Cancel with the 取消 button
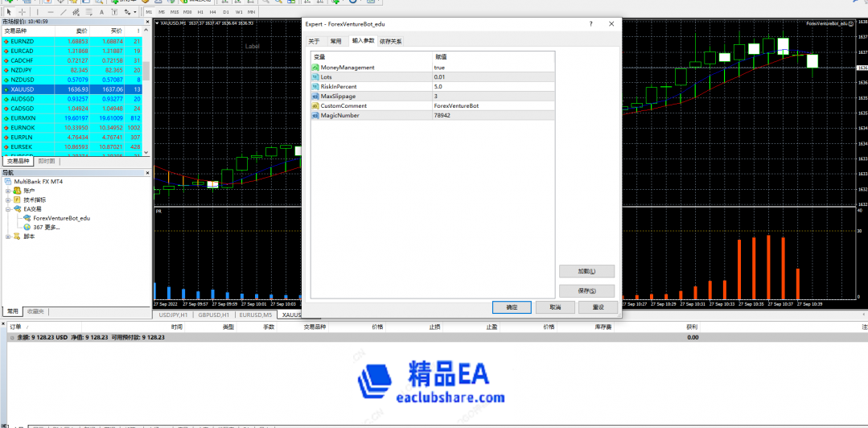This screenshot has height=428, width=868. 555,307
